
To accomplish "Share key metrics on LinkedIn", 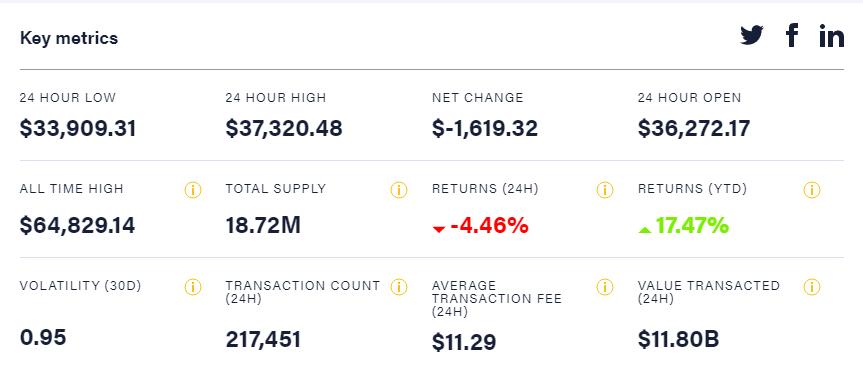I will point(831,36).
